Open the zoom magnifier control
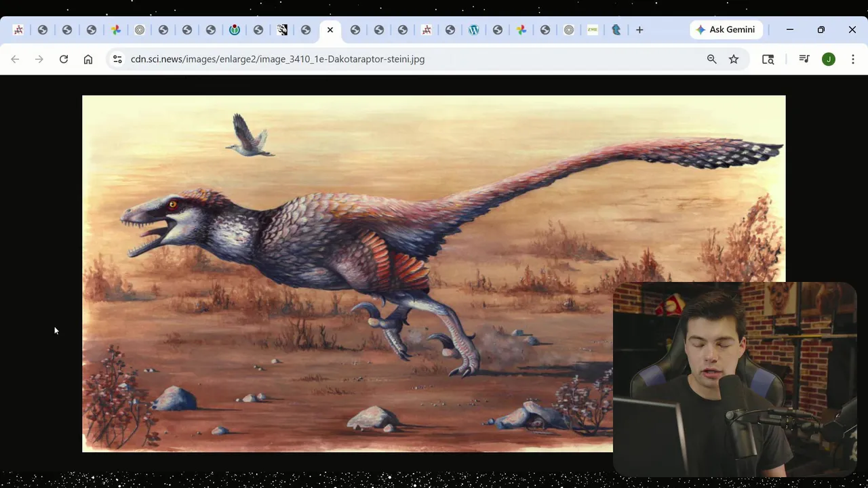 pos(712,59)
